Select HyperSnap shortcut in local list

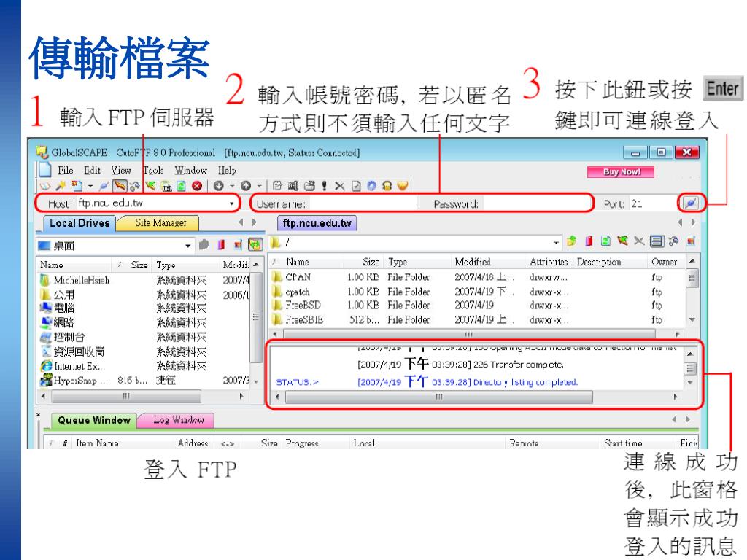tap(80, 381)
